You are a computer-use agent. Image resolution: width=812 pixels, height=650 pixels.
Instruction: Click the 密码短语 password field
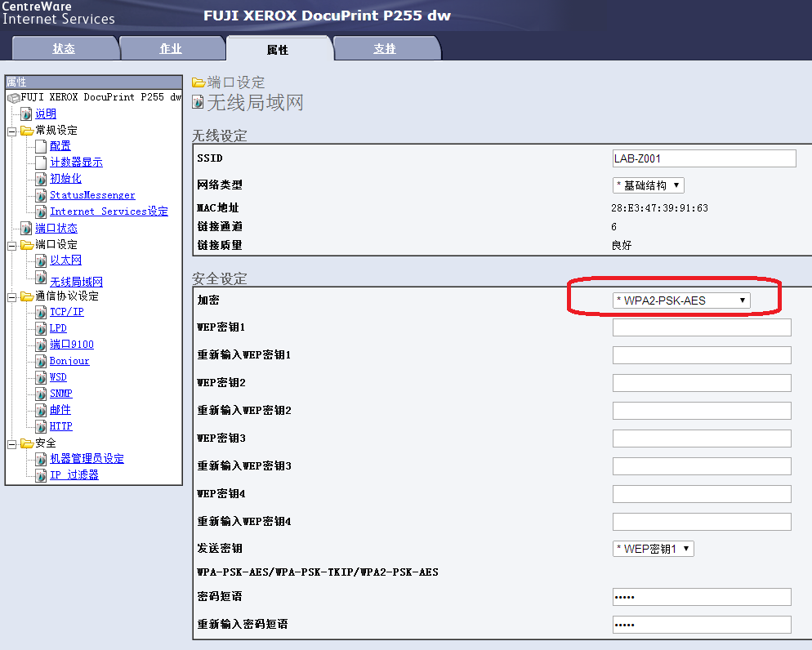coord(702,597)
